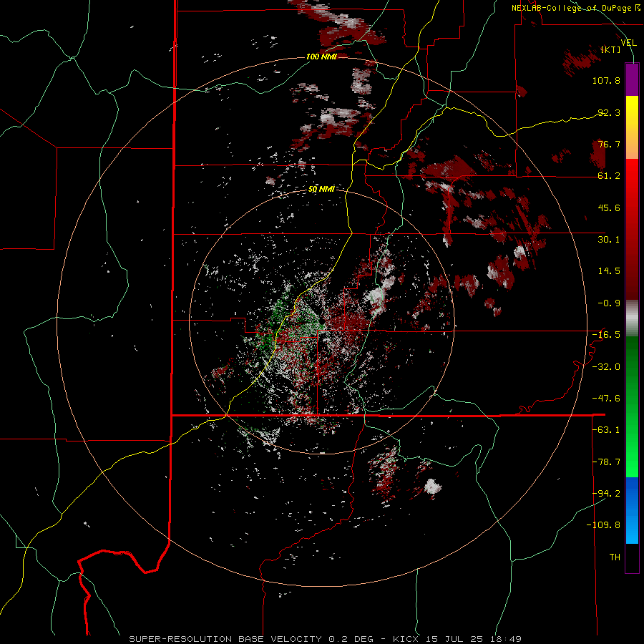644x644 pixels.
Task: Click the -0.9 legend value
Action: (x=609, y=303)
